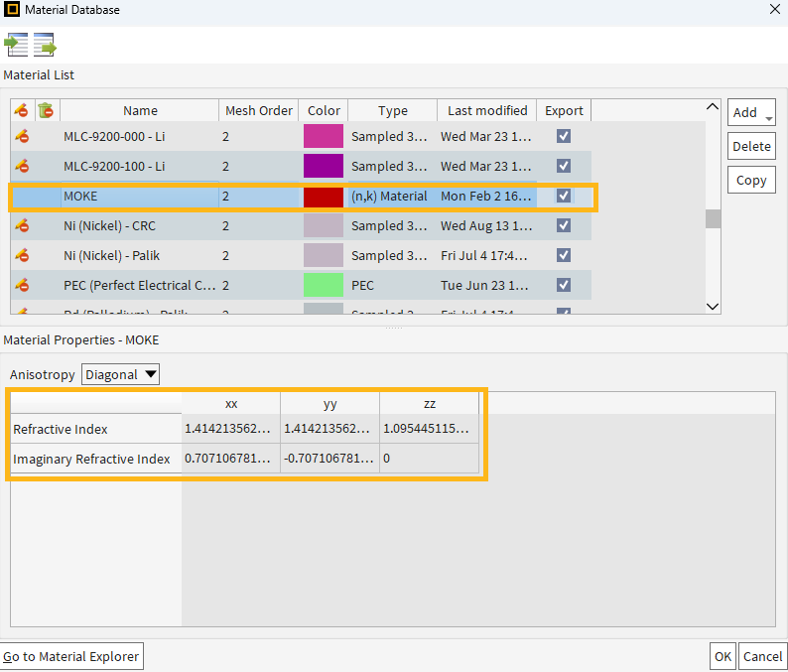
Task: Click the trash can column header icon
Action: [46, 110]
